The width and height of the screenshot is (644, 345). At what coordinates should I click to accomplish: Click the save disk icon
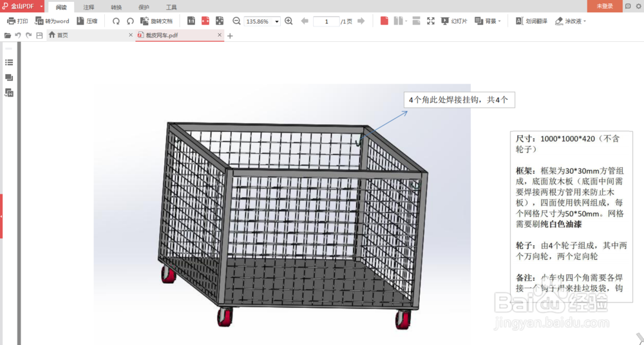click(39, 35)
